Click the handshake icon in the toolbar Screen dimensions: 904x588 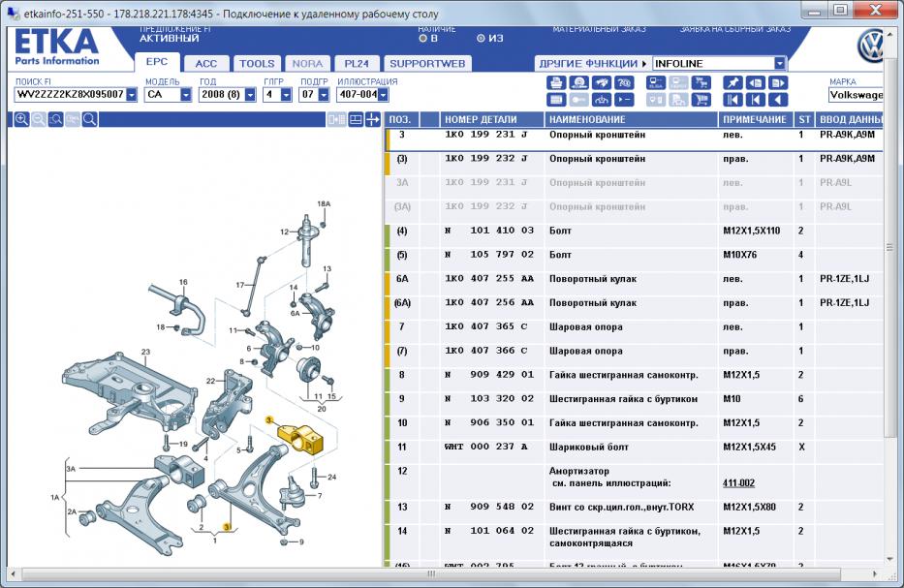pyautogui.click(x=602, y=83)
